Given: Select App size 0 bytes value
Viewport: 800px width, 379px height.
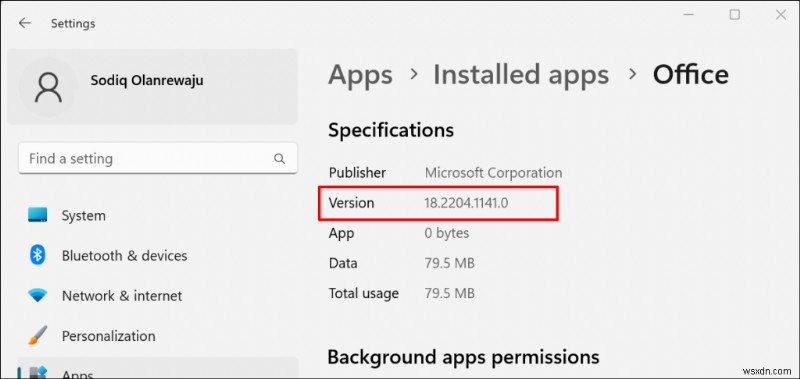Looking at the screenshot, I should 446,233.
